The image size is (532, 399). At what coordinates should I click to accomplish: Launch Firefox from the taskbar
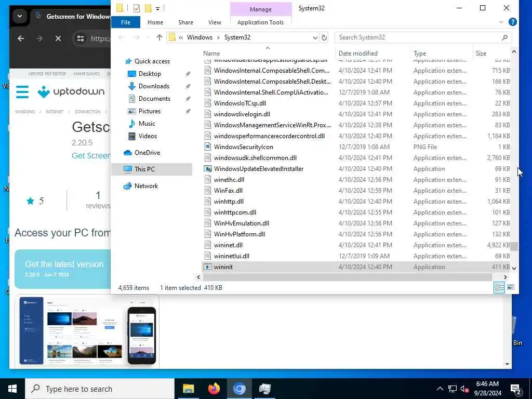pyautogui.click(x=214, y=389)
